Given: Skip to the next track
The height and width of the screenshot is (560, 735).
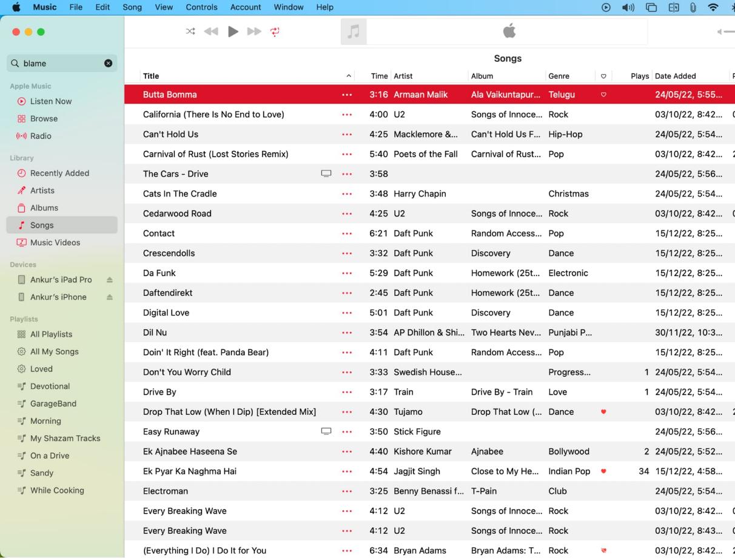Looking at the screenshot, I should [x=254, y=32].
